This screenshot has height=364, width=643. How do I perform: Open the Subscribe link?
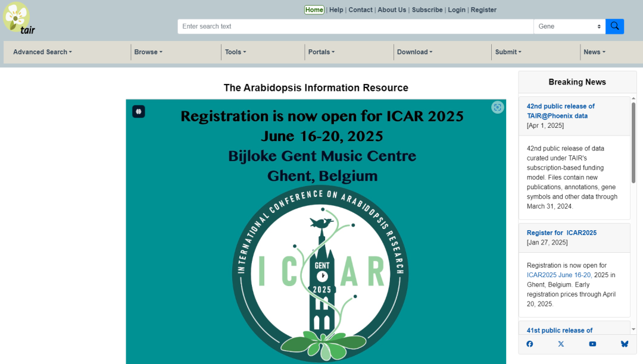click(x=427, y=10)
